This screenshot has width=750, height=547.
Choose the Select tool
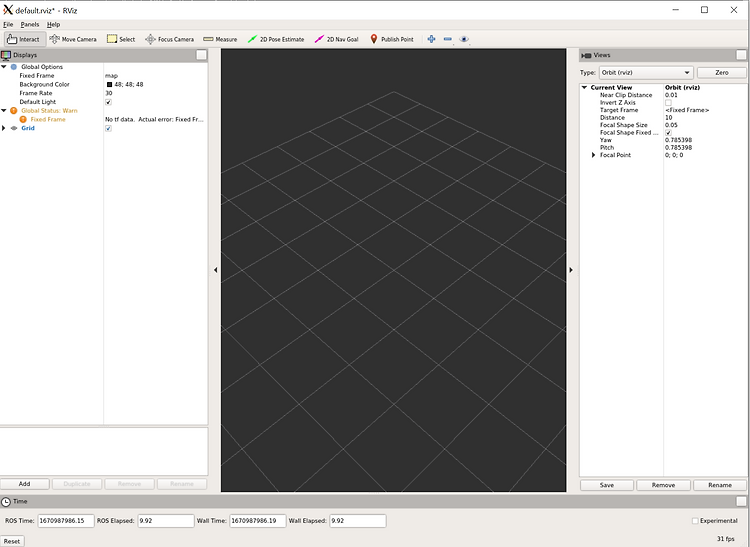point(121,39)
